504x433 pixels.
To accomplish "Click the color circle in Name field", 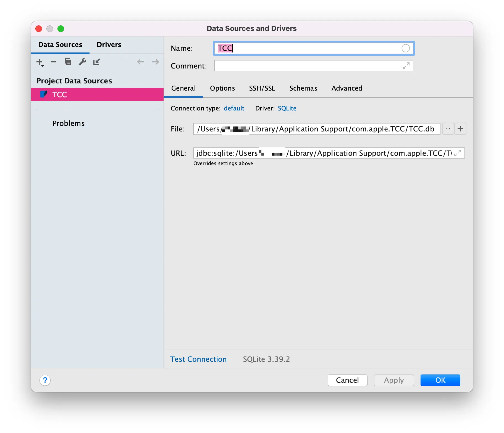I will tap(405, 48).
